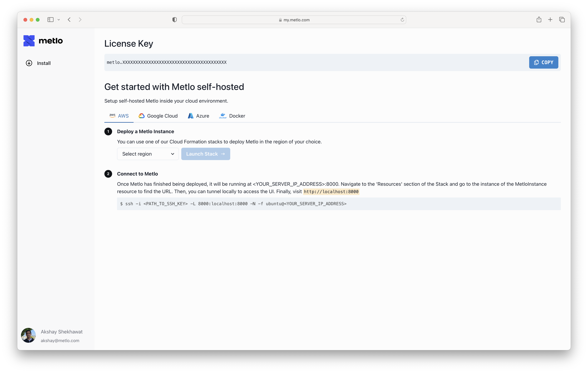Click the Launch Stack button

click(205, 154)
